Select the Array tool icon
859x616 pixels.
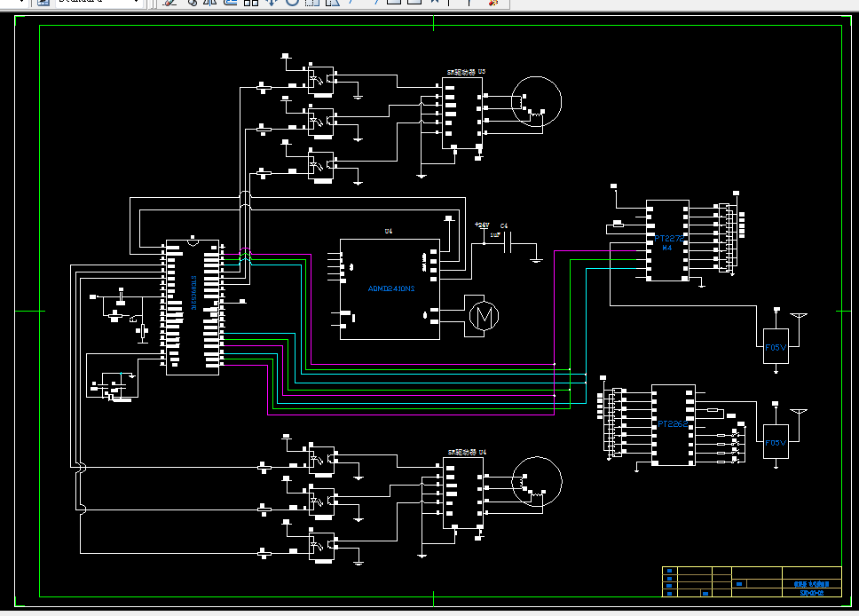tap(251, 2)
